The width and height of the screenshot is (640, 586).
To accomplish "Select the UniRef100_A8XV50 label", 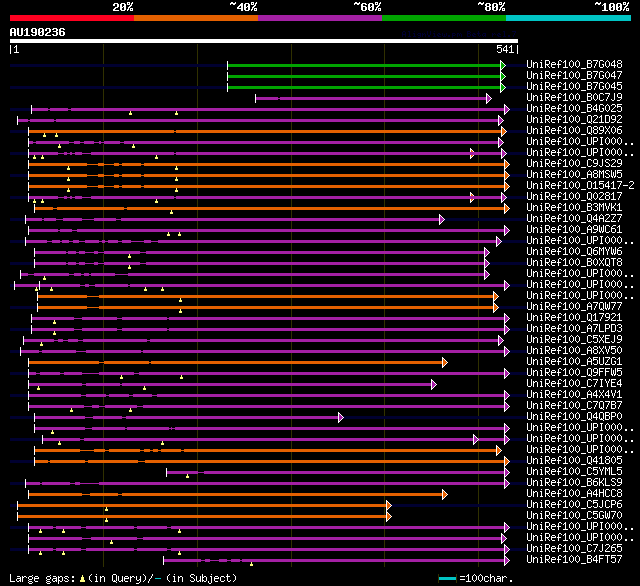I will coord(574,350).
